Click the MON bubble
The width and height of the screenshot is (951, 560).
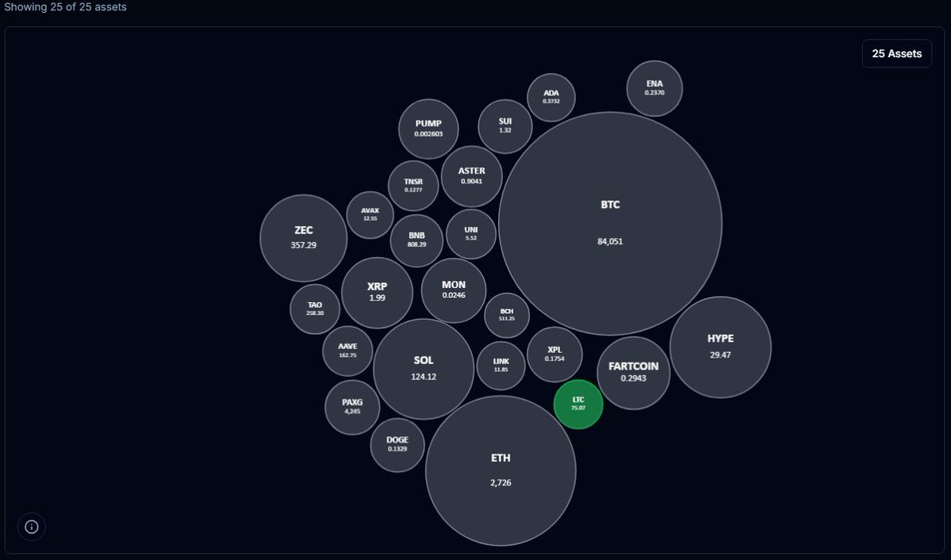tap(454, 290)
